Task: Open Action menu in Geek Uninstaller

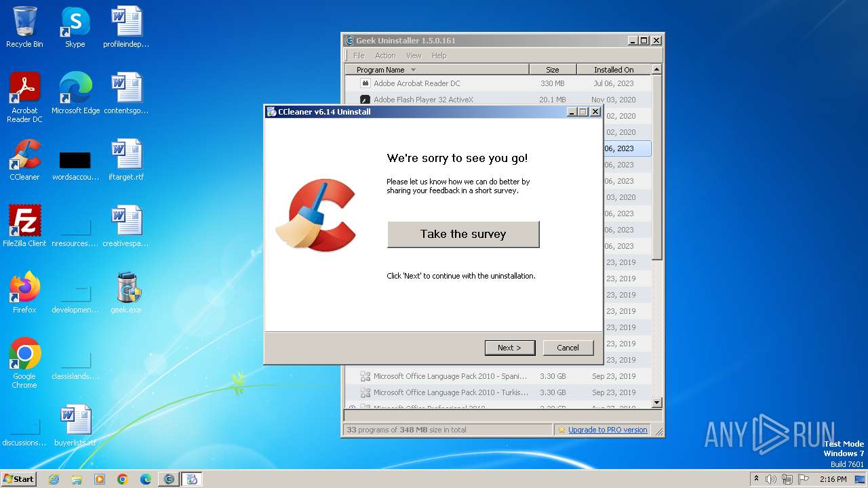Action: pos(385,56)
